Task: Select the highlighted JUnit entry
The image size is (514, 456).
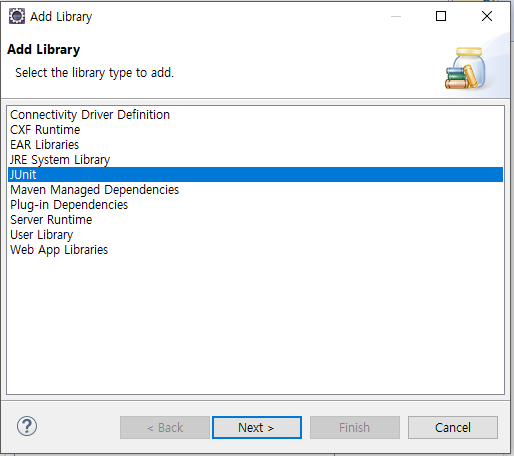Action: click(x=255, y=175)
